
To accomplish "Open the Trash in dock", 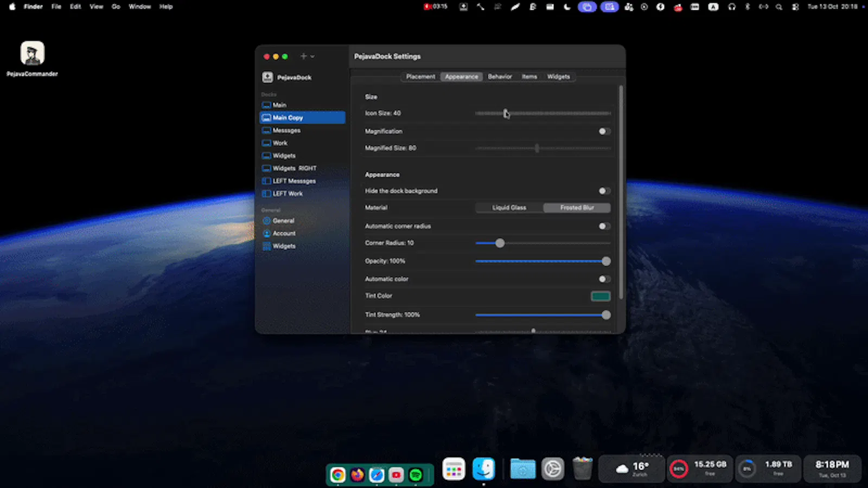I will [x=582, y=469].
